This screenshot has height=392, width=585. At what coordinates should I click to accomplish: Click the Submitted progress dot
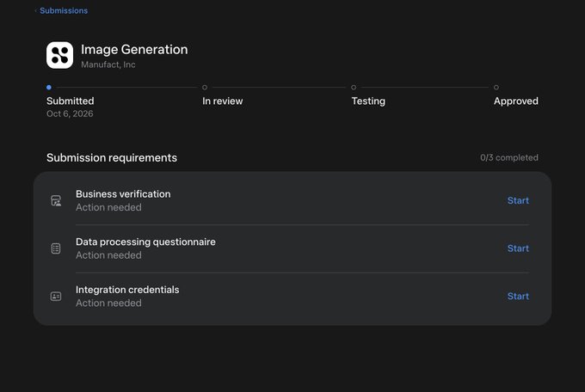pos(49,88)
